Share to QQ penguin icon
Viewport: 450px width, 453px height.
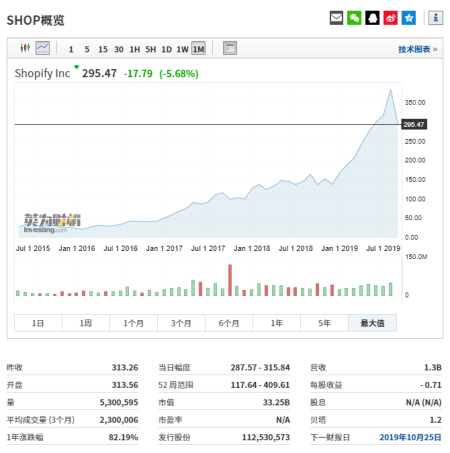(x=372, y=18)
